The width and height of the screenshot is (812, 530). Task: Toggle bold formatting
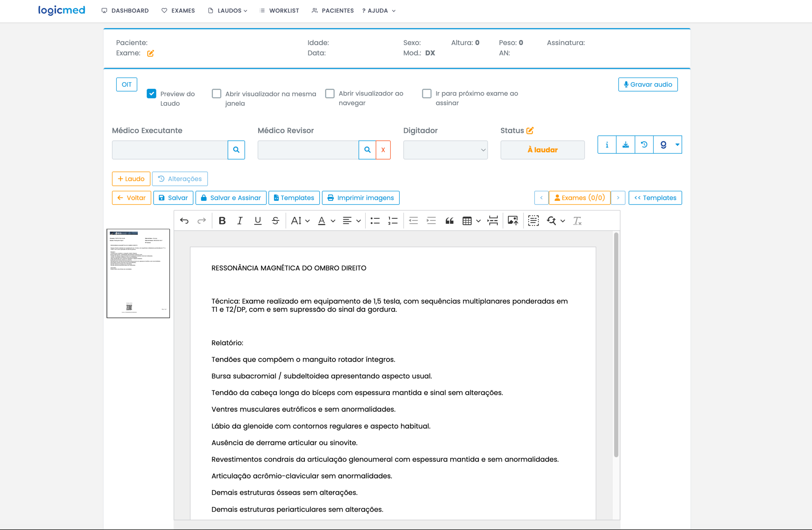coord(222,221)
